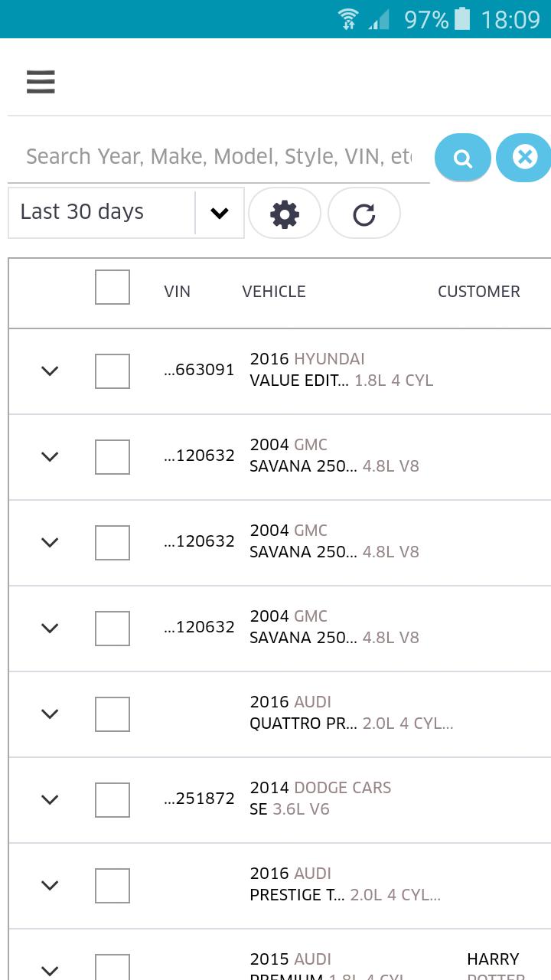This screenshot has height=980, width=551.
Task: Tap the battery icon in status bar
Action: coord(462,18)
